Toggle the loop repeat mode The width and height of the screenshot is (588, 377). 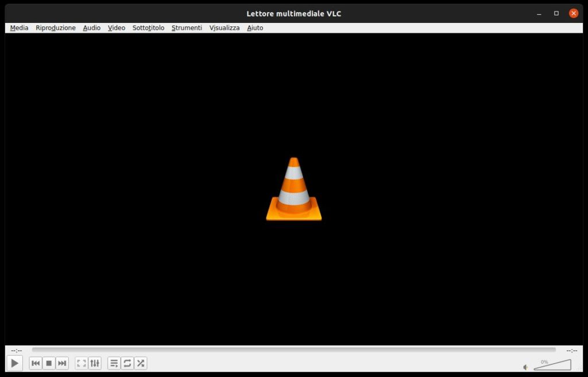tap(127, 363)
